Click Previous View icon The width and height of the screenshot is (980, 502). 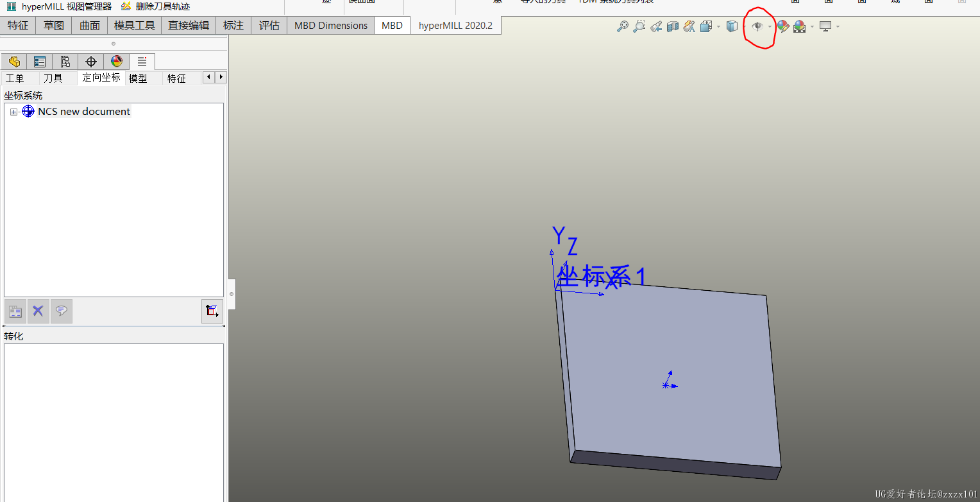[656, 26]
